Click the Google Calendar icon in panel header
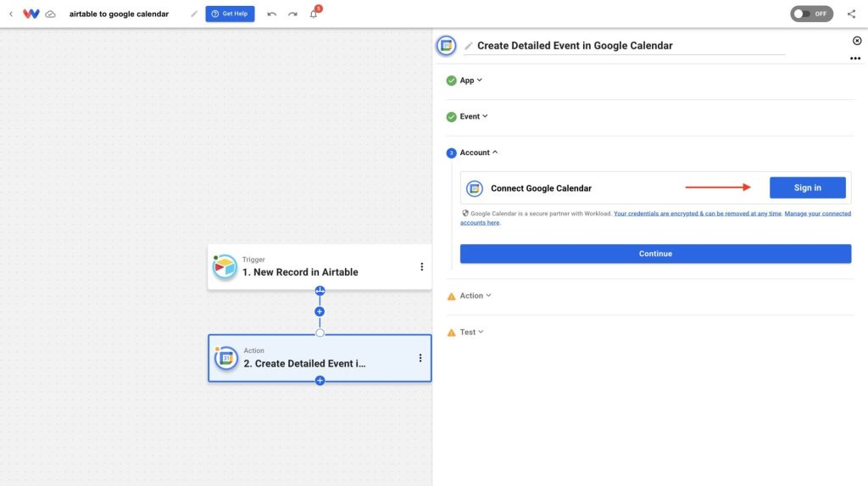This screenshot has height=486, width=868. (x=446, y=46)
